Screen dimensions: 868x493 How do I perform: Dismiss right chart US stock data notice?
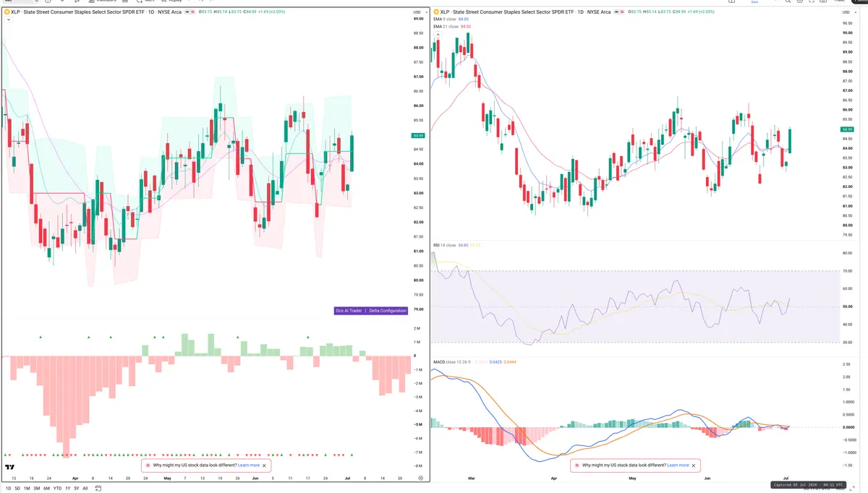pos(693,466)
